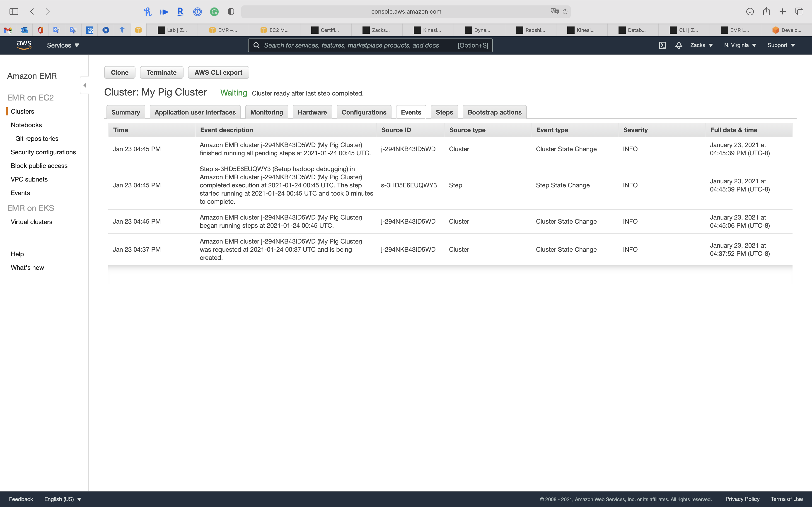This screenshot has width=812, height=507.
Task: Open the AWS CloudShell icon
Action: coord(662,45)
